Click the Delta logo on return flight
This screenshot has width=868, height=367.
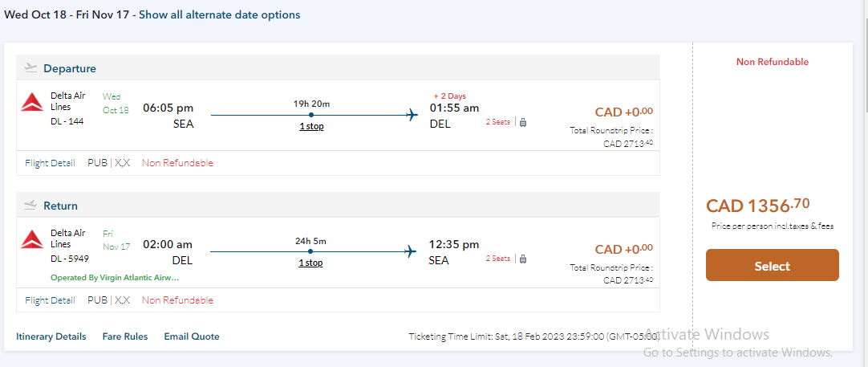point(33,239)
